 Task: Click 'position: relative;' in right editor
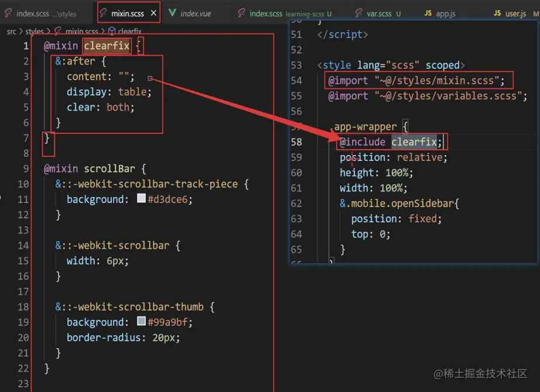[394, 157]
